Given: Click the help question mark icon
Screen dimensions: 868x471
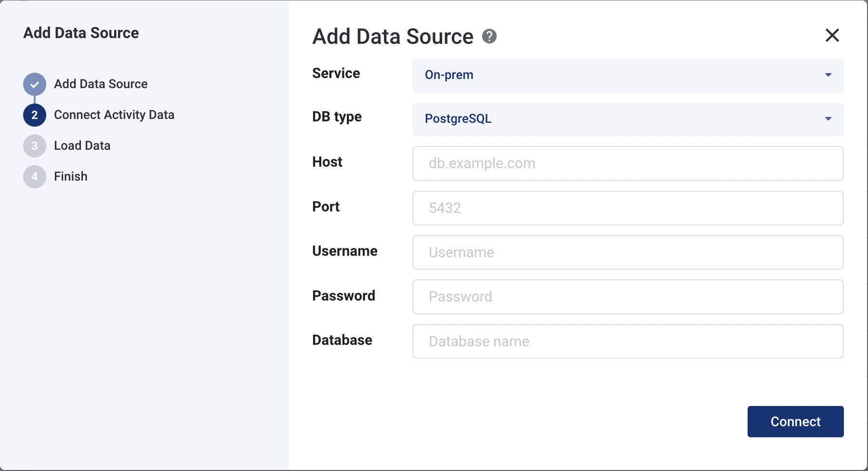Looking at the screenshot, I should (x=489, y=37).
